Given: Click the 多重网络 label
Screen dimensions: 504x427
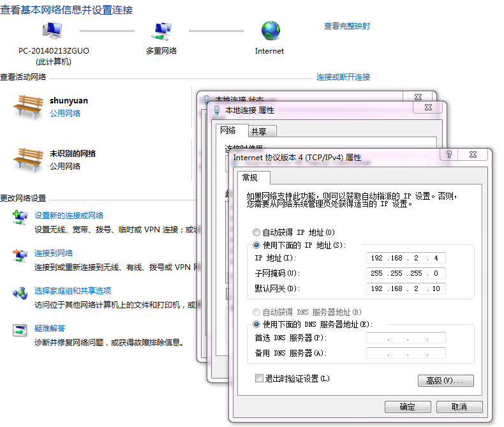Looking at the screenshot, I should 161,51.
